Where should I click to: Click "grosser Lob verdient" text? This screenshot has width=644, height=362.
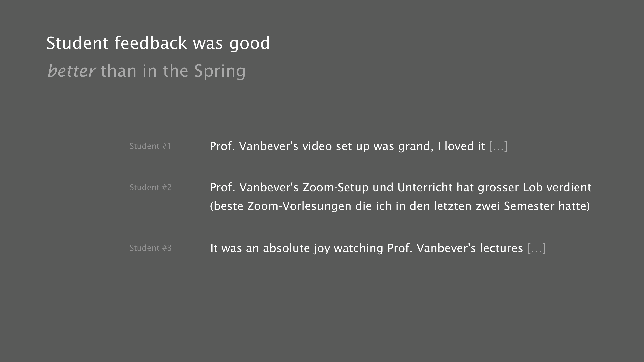535,187
